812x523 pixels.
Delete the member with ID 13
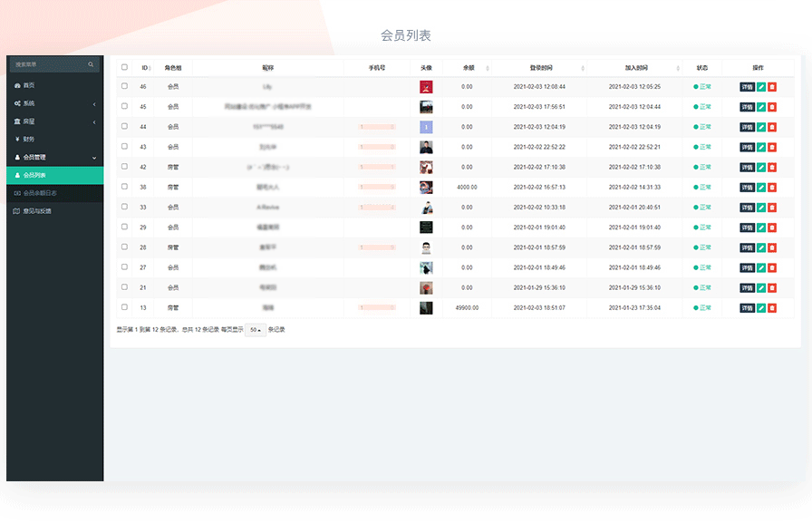772,308
